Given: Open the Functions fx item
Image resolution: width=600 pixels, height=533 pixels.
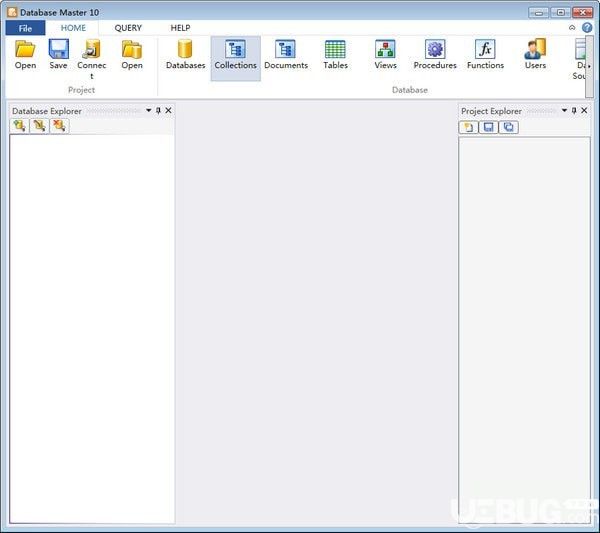Looking at the screenshot, I should [485, 55].
